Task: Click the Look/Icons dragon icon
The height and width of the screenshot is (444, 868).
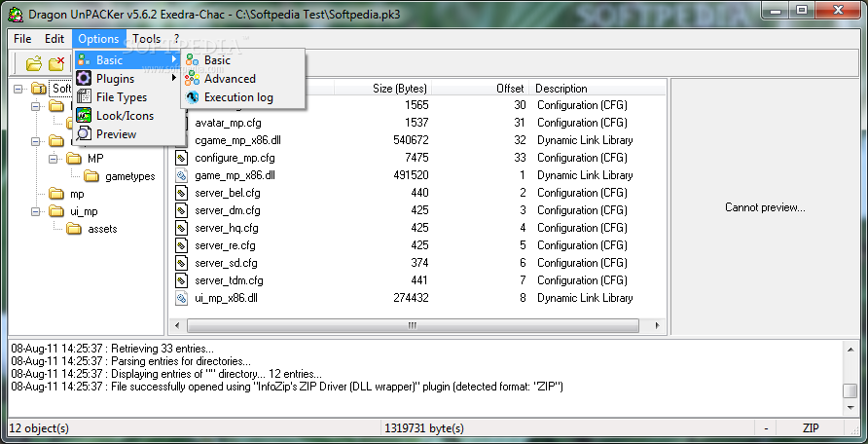Action: click(84, 115)
